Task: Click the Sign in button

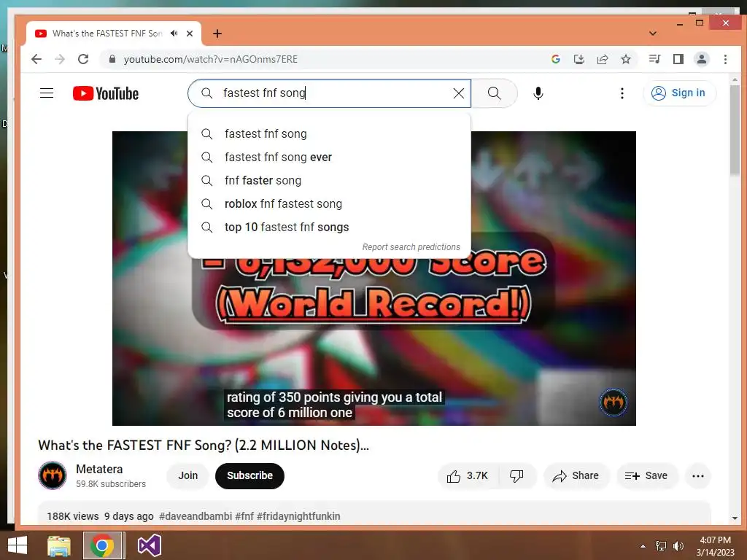Action: click(679, 93)
